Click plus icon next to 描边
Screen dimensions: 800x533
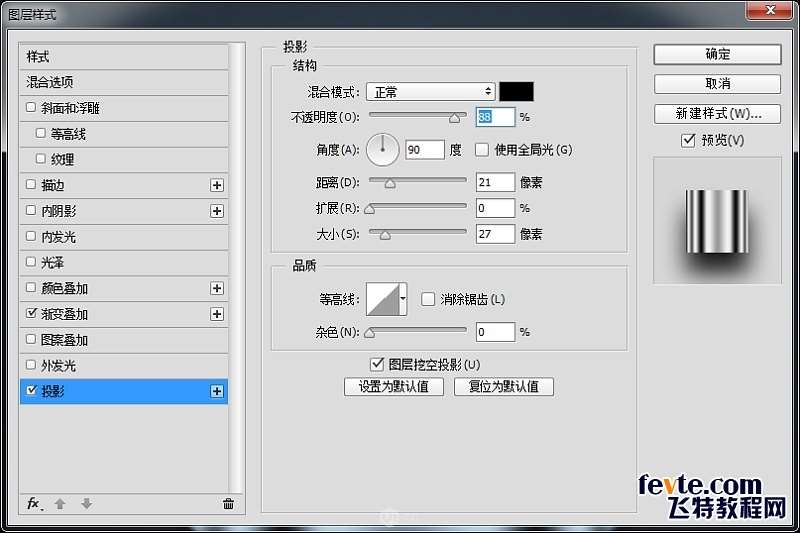click(216, 185)
